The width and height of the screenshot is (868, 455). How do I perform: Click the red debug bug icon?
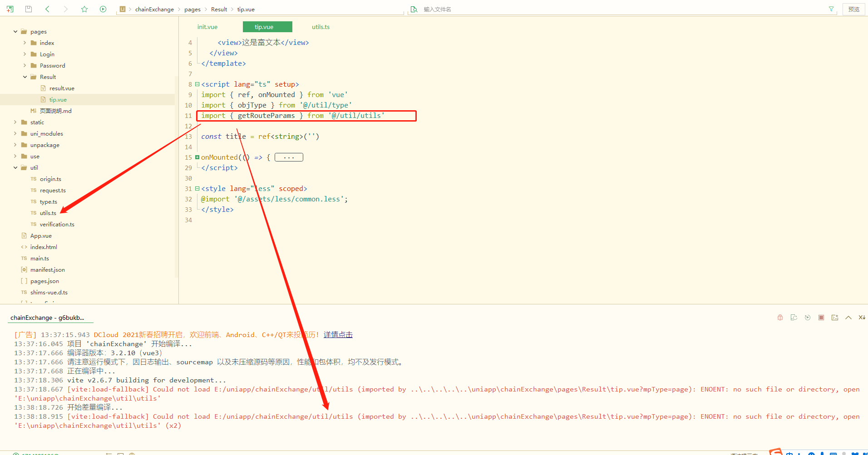coord(780,318)
